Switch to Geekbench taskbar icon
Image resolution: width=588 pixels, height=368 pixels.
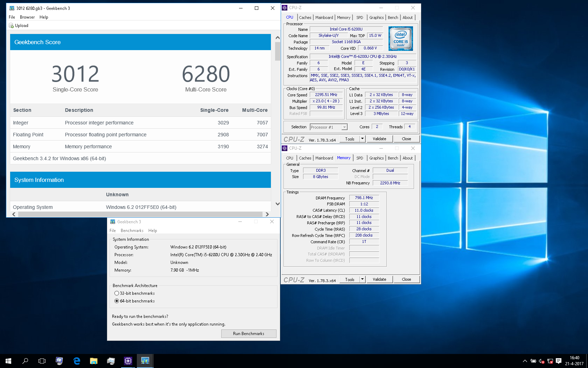tap(145, 361)
